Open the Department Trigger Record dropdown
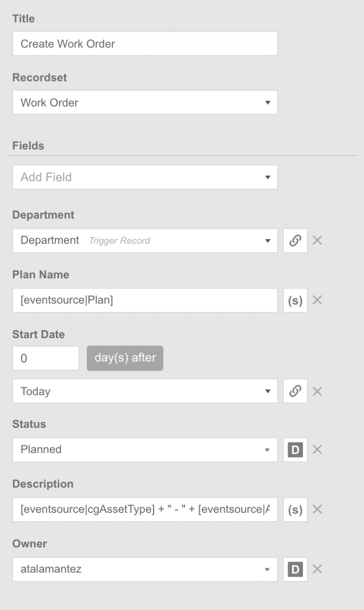Screen dimensions: 364x610 145,240
